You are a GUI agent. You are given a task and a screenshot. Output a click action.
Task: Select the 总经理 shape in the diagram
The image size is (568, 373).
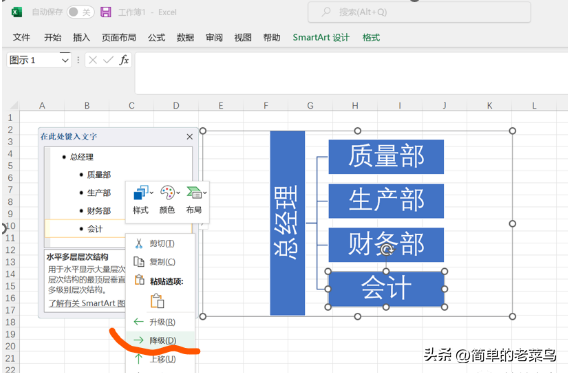click(287, 223)
